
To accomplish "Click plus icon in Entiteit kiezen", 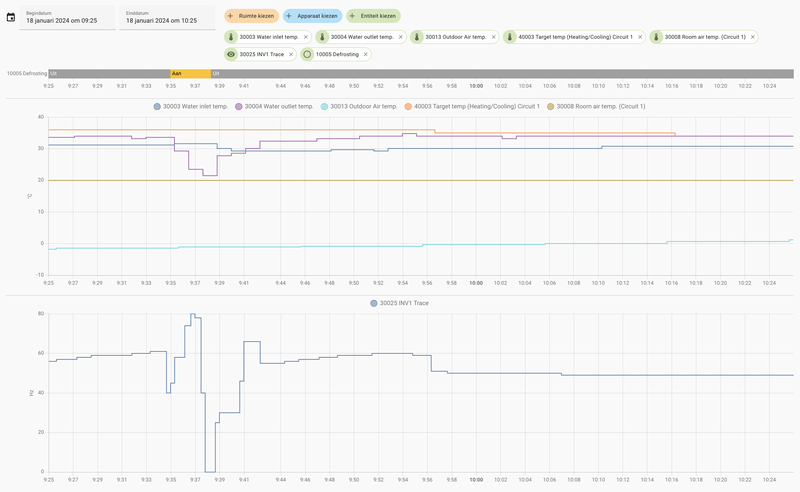I will (x=352, y=16).
